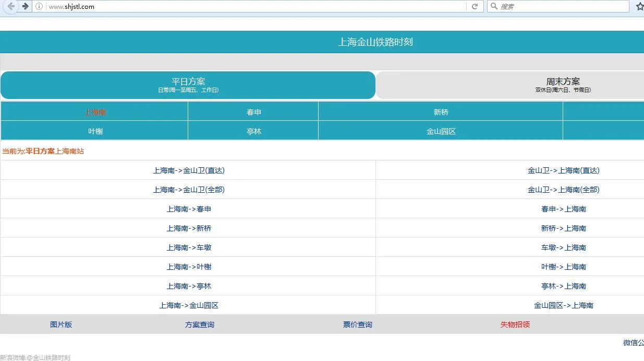Image resolution: width=644 pixels, height=361 pixels.
Task: Select the 金山园区 station cell
Action: pyautogui.click(x=441, y=131)
